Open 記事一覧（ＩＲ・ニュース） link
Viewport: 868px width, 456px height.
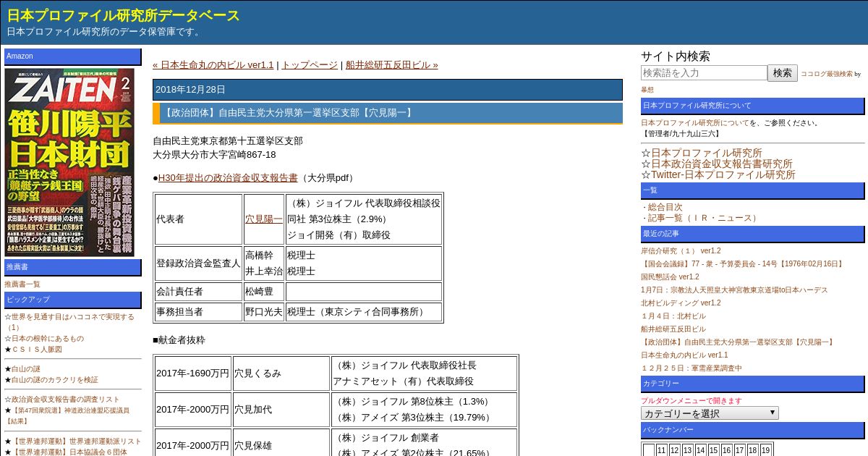click(704, 218)
